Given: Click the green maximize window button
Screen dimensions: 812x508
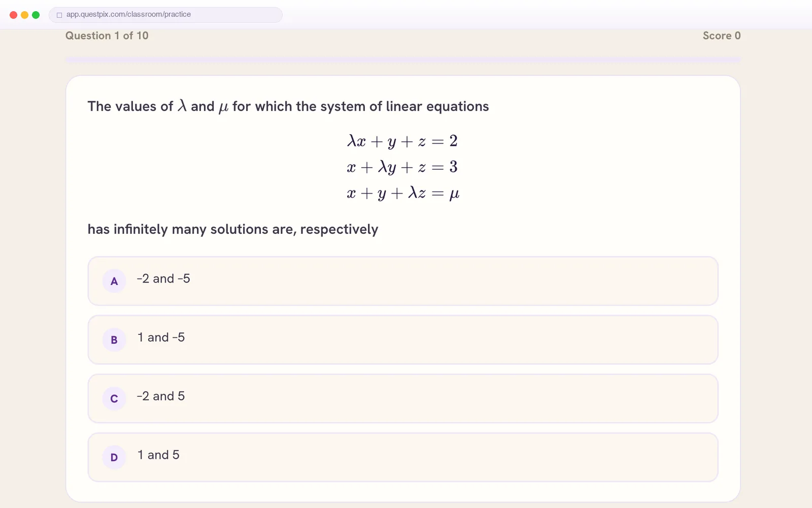Looking at the screenshot, I should click(36, 15).
